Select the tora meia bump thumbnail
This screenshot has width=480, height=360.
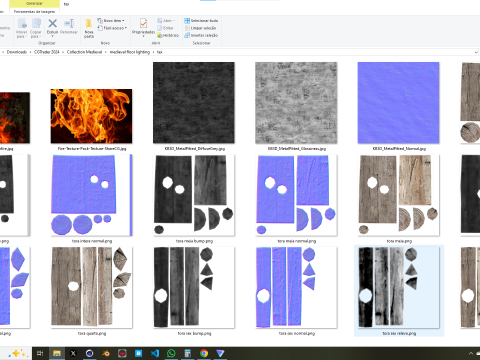pyautogui.click(x=194, y=195)
